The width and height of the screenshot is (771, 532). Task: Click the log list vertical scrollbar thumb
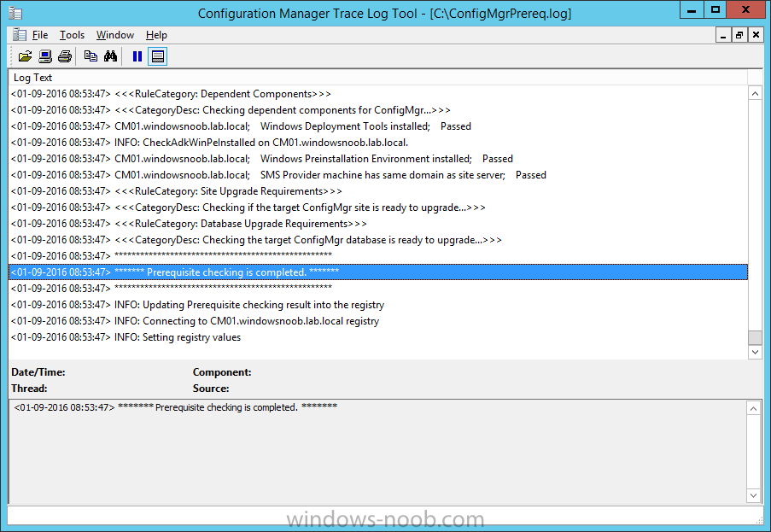click(x=755, y=337)
